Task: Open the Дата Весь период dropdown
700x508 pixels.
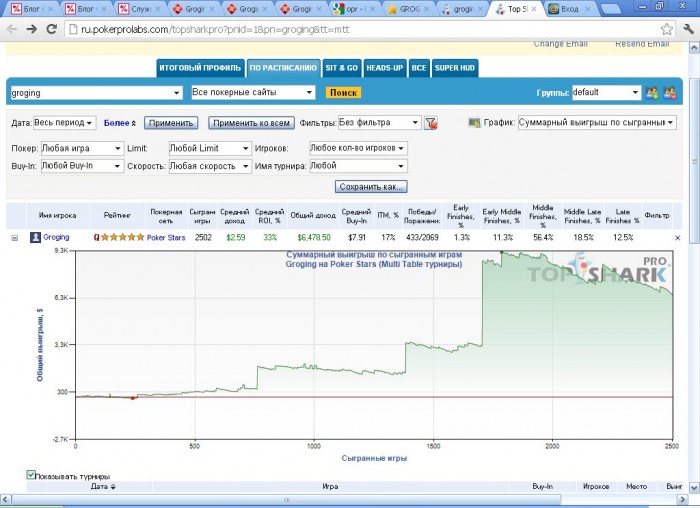Action: [x=64, y=123]
